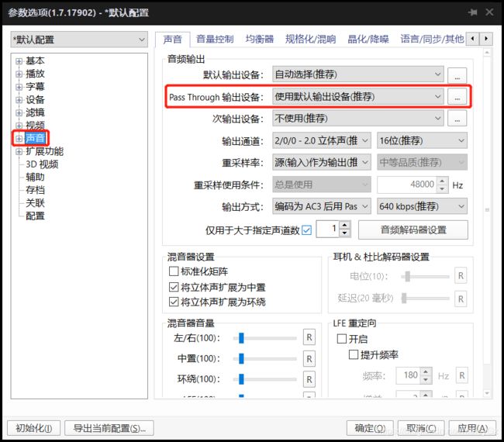Increase 声道数 spinner value

pyautogui.click(x=344, y=225)
